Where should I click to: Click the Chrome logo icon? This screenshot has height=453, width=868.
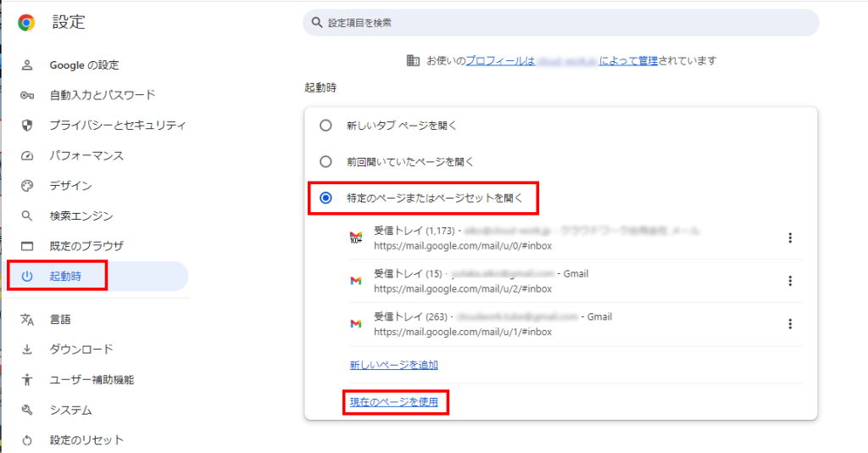point(26,23)
